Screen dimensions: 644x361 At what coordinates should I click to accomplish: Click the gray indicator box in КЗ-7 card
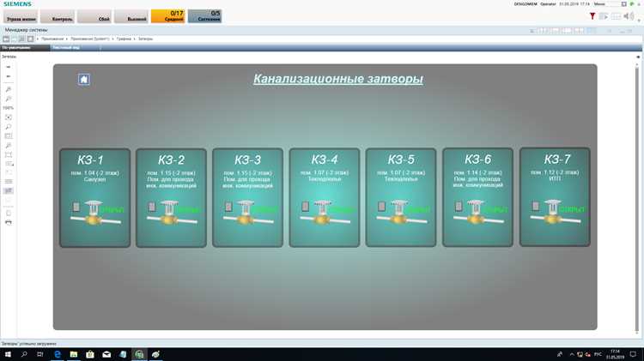click(535, 206)
